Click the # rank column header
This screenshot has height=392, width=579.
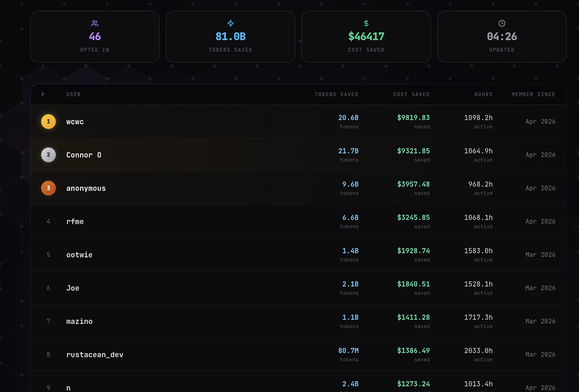click(43, 94)
